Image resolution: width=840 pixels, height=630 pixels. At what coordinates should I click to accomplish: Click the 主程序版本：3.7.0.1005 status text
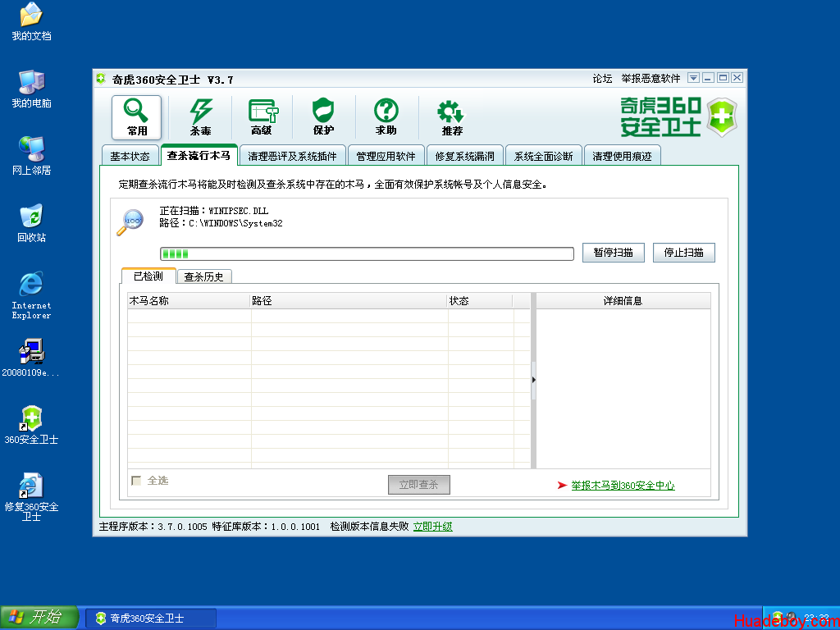153,527
